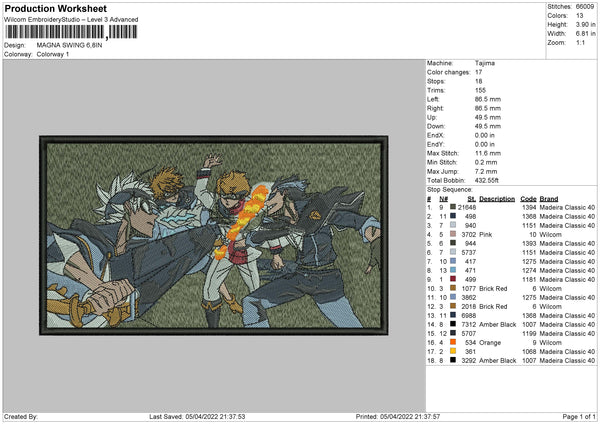Click the 'Brand' column header
The width and height of the screenshot is (600, 424).
tap(549, 199)
